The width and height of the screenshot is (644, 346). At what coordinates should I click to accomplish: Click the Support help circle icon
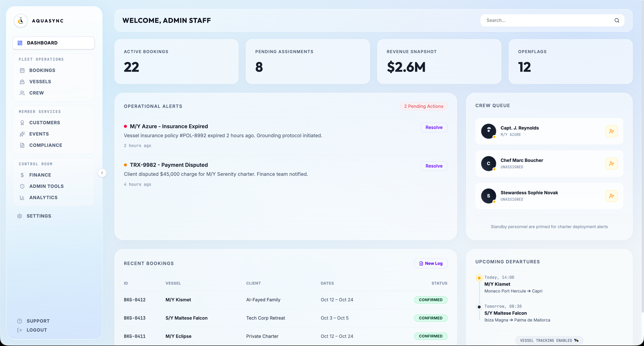pos(20,321)
